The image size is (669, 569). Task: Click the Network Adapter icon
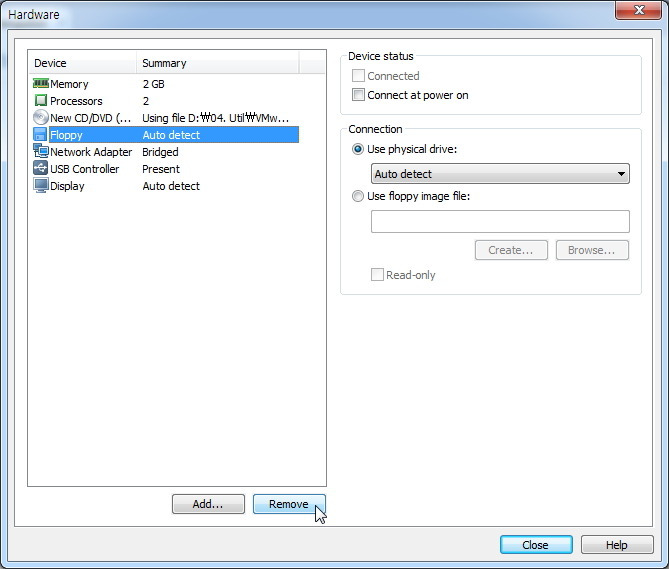(41, 151)
